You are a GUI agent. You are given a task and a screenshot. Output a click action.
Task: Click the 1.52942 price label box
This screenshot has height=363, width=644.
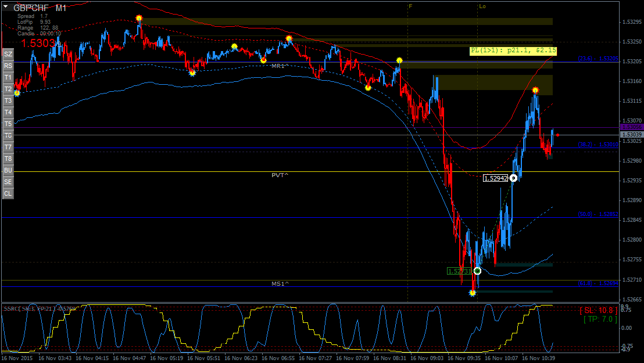click(x=496, y=178)
